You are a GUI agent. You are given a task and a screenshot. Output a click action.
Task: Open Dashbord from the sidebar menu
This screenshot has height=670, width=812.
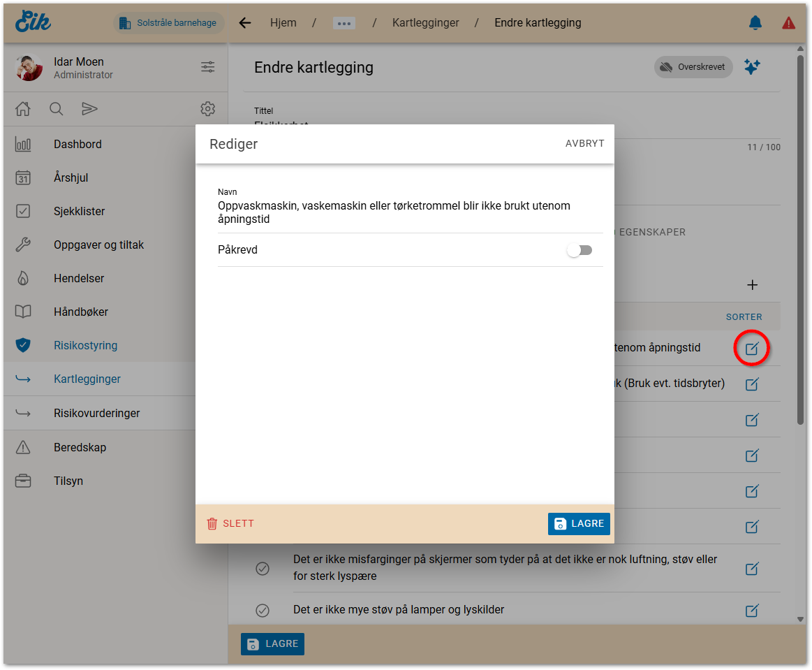click(77, 144)
